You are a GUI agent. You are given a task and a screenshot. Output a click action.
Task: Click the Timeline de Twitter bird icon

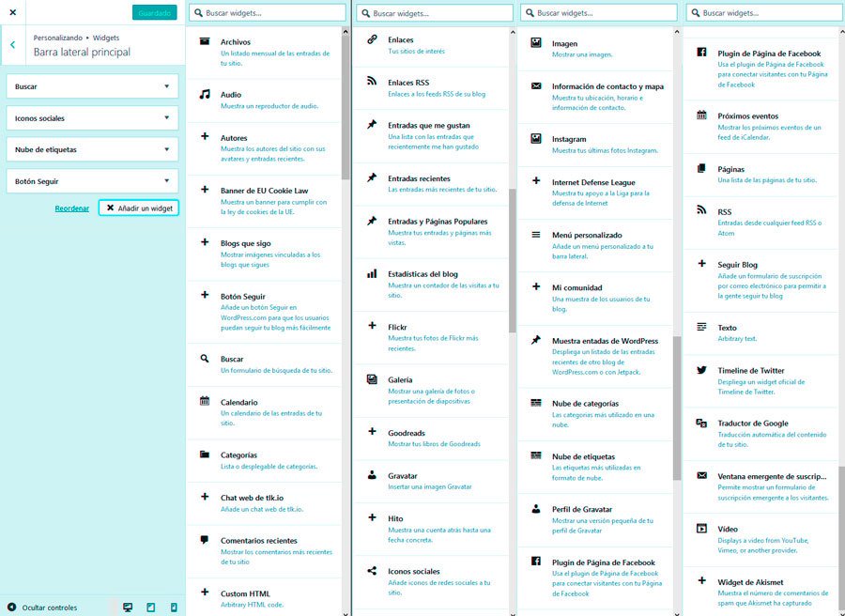point(701,370)
